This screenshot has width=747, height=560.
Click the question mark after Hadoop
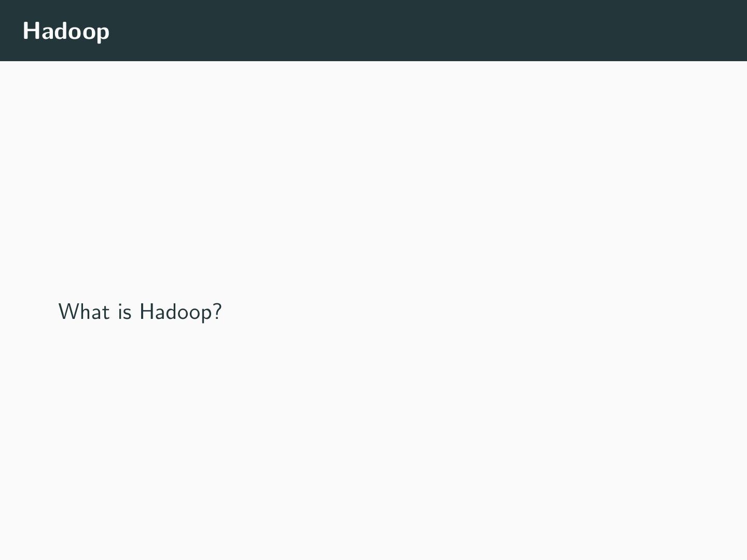coord(218,312)
